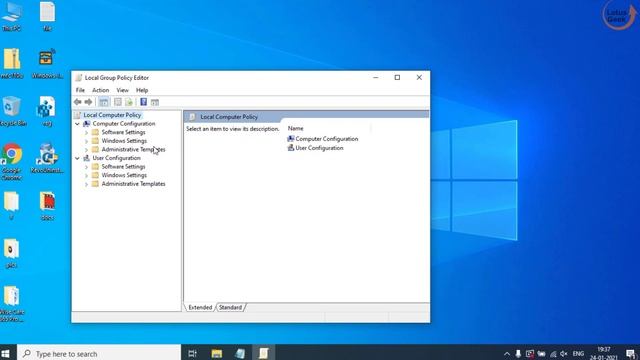The height and width of the screenshot is (360, 640).
Task: Switch to the Extended tab
Action: (200, 307)
